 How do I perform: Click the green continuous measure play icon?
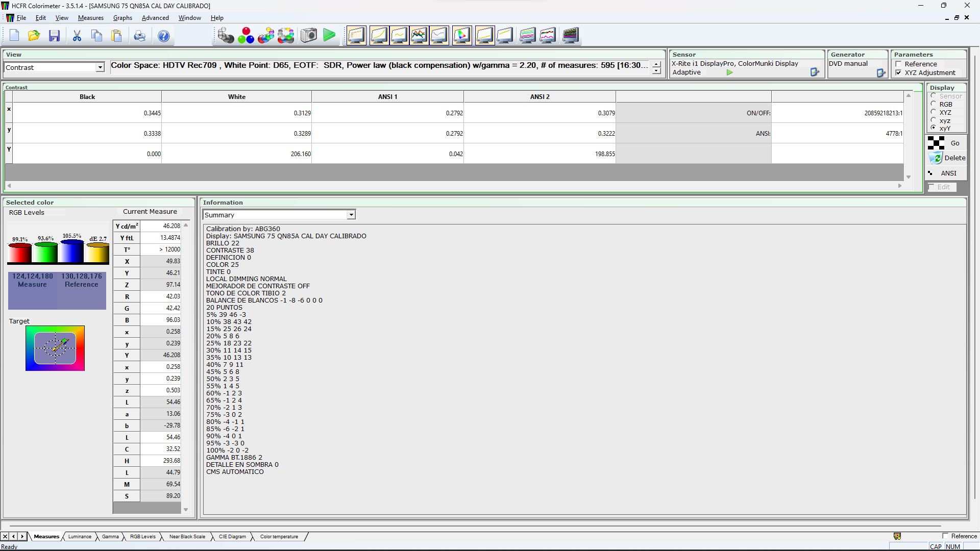pyautogui.click(x=329, y=35)
